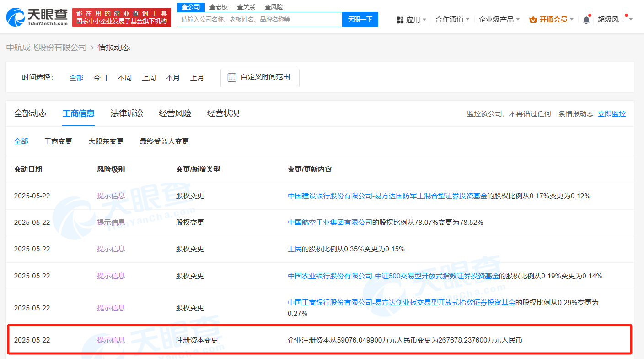
Task: Click the calendar icon for custom time range
Action: (x=232, y=77)
